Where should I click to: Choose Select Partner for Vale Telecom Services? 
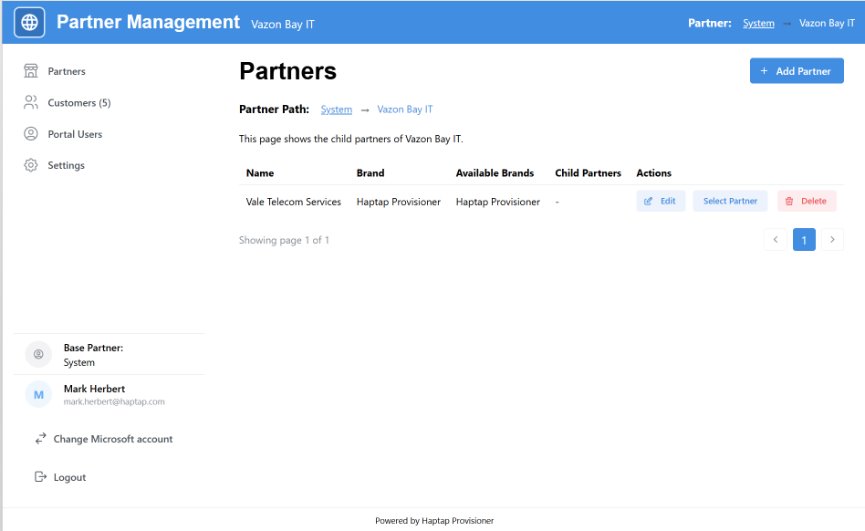tap(730, 201)
